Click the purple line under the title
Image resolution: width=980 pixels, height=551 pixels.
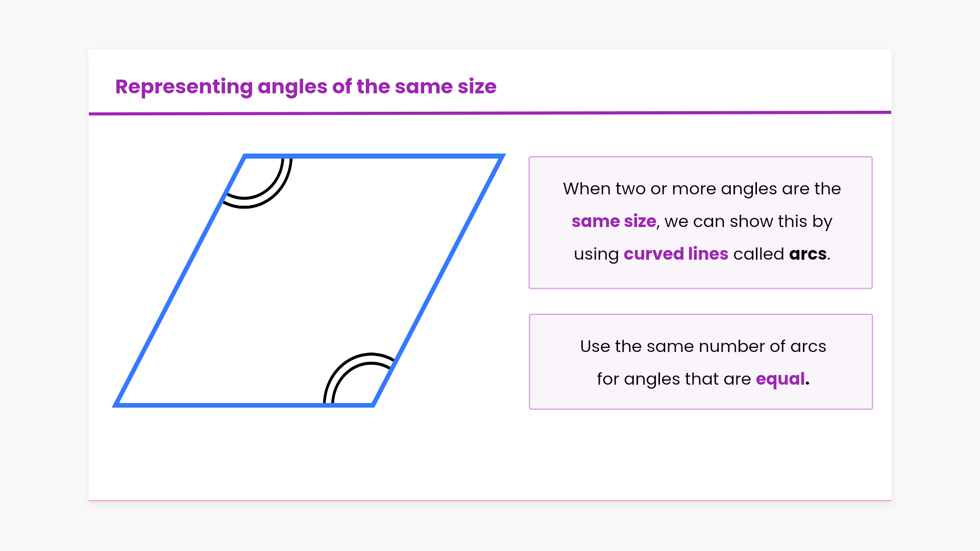[x=490, y=113]
